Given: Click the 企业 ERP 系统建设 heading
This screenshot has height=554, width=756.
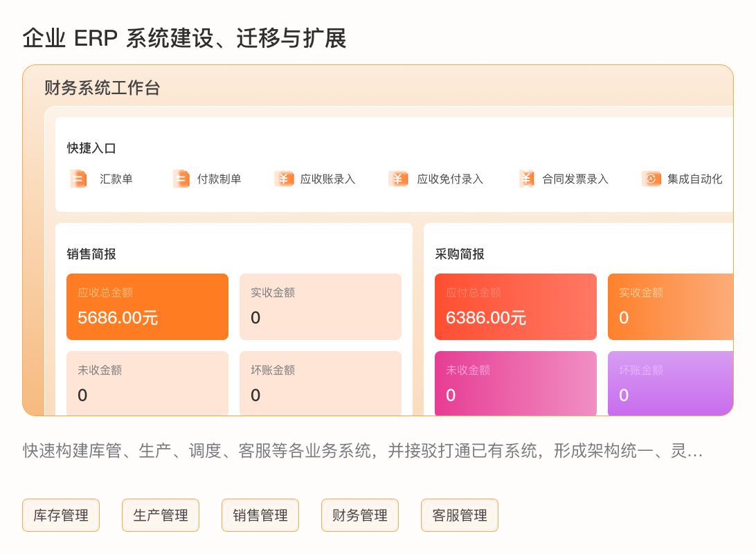Looking at the screenshot, I should pos(184,38).
